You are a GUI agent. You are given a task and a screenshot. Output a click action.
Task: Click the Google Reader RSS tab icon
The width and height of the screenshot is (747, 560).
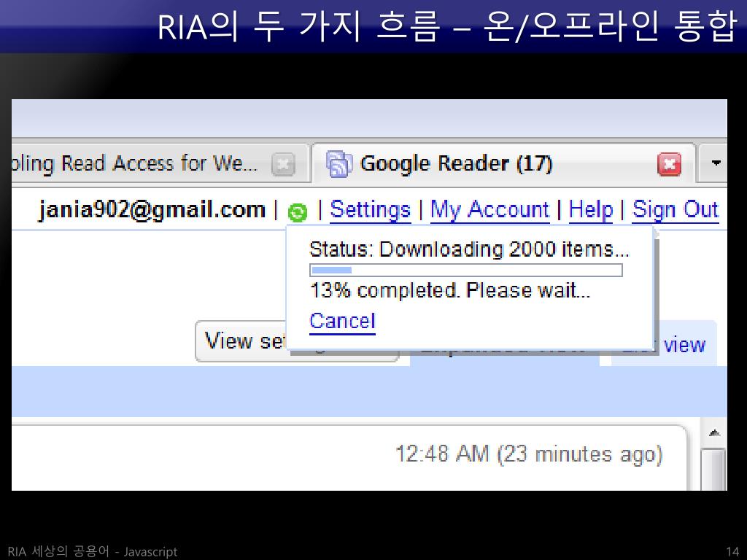coord(338,164)
